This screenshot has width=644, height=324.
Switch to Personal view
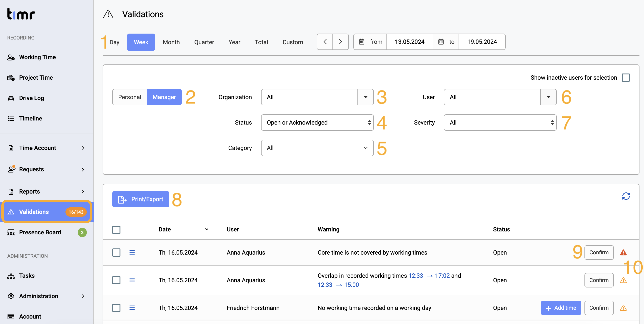130,97
